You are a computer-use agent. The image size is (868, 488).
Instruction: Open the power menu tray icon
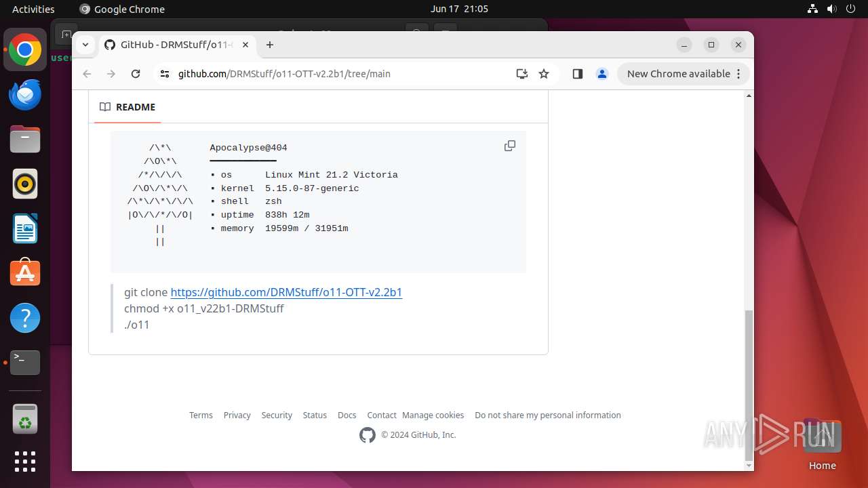pos(851,9)
